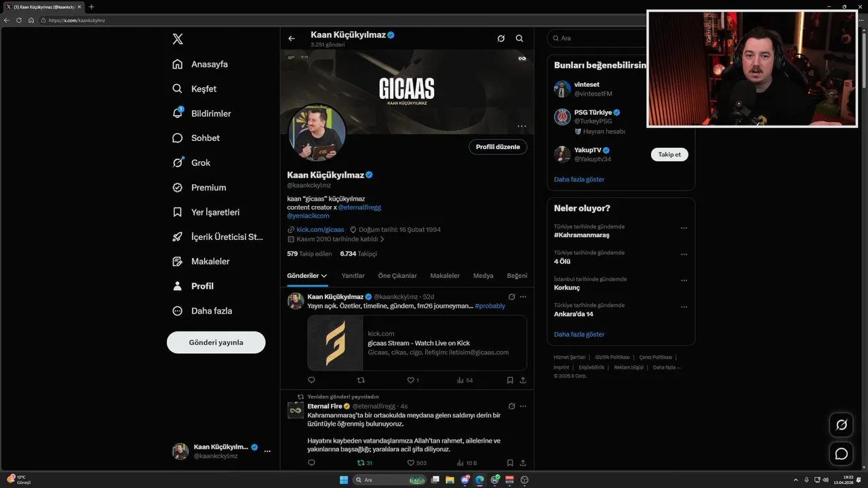The height and width of the screenshot is (488, 868).
Task: Switch to Yanıtlar tab
Action: pos(353,276)
